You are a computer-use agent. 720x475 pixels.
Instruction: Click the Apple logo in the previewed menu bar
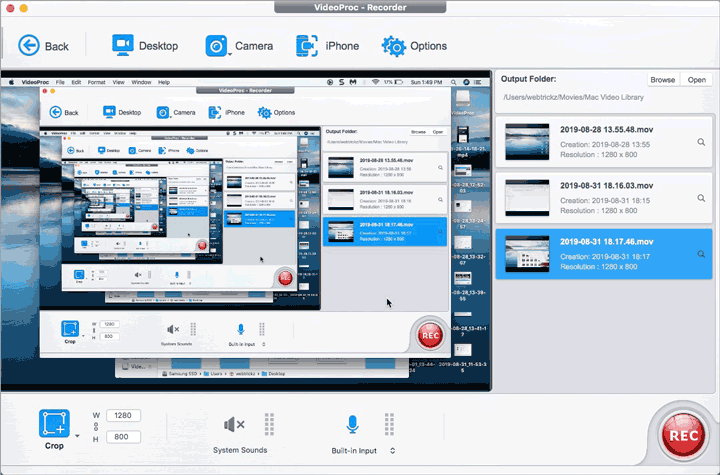(11, 82)
